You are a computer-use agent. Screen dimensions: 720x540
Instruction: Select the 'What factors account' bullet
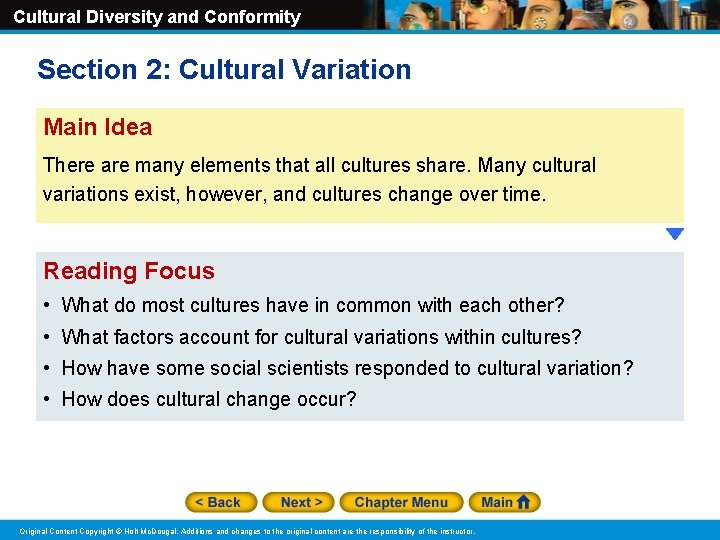point(321,337)
